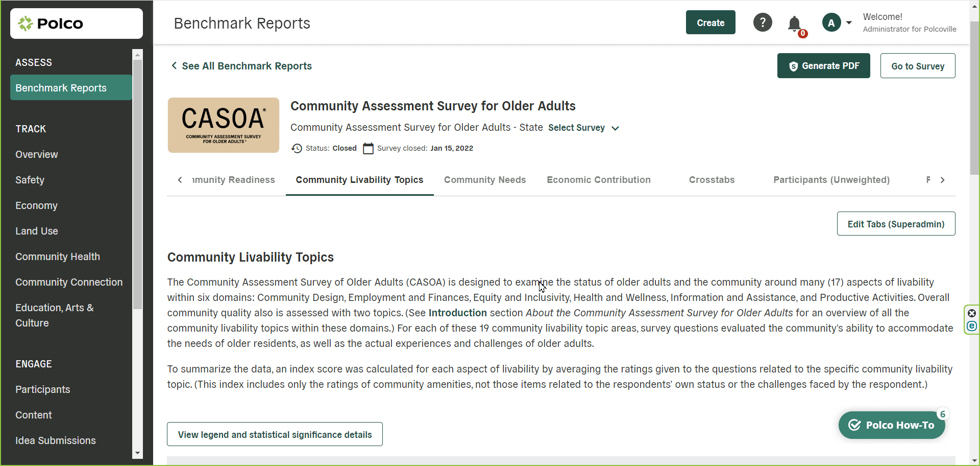This screenshot has height=466, width=980.
Task: Expand legend and statistical significance details
Action: 275,434
